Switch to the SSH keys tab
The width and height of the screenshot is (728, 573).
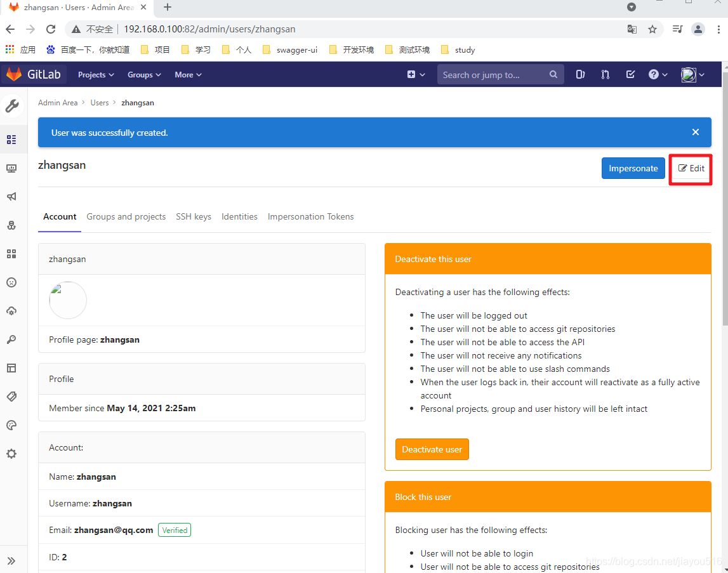coord(194,216)
